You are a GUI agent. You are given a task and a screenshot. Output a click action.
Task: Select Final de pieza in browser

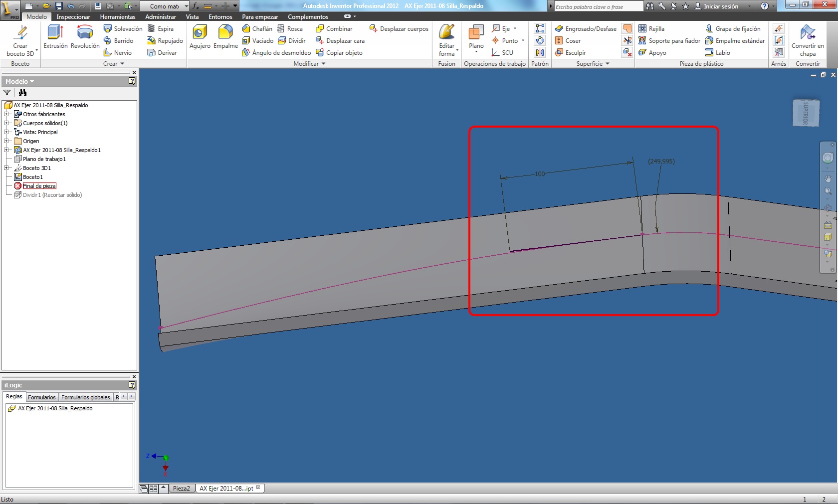pyautogui.click(x=39, y=186)
